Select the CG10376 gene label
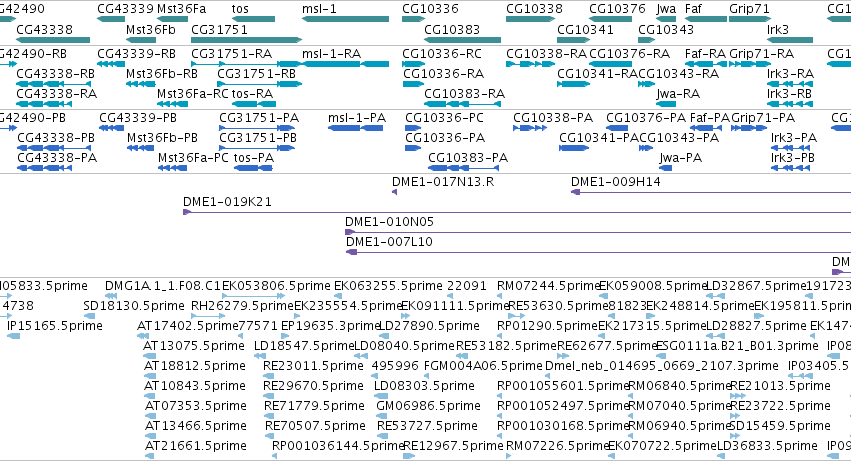 [617, 9]
